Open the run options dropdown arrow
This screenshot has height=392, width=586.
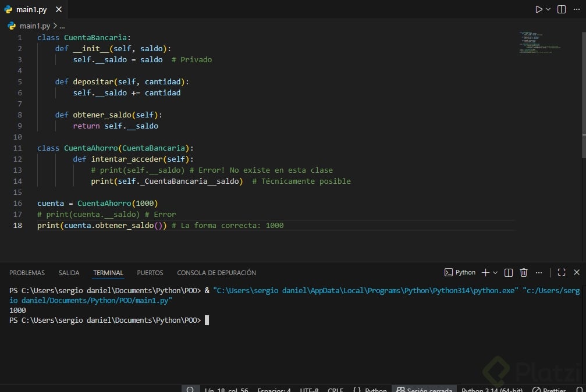pyautogui.click(x=548, y=9)
